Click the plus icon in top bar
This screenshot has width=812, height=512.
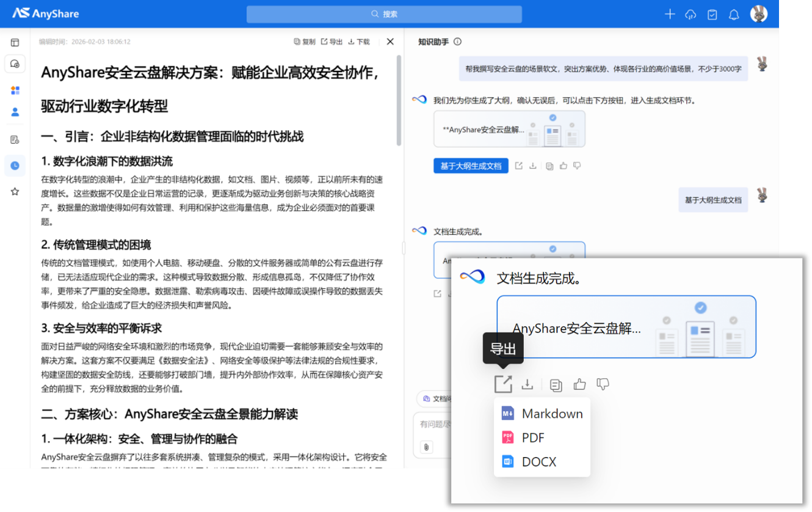point(670,14)
